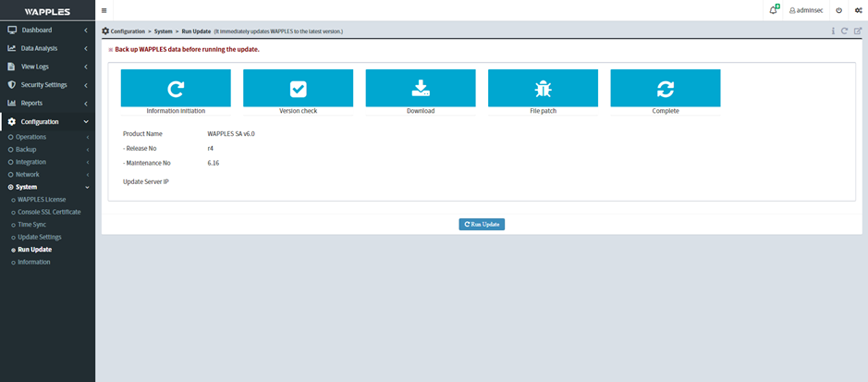Open the notifications bell
This screenshot has height=382, width=868.
[774, 10]
